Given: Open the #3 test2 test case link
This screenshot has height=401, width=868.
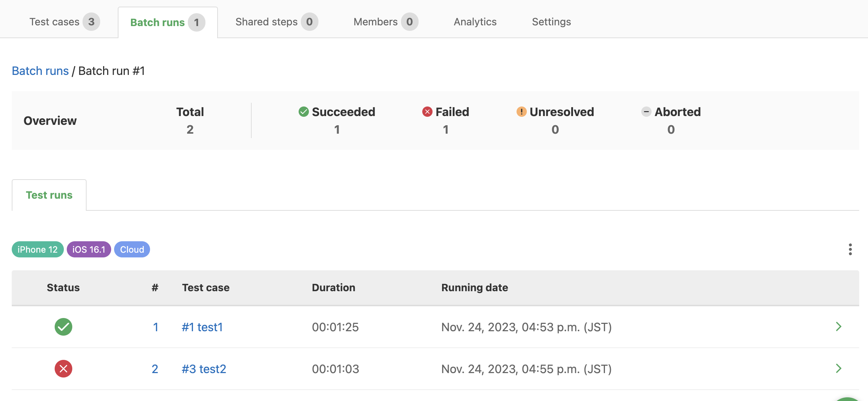Looking at the screenshot, I should click(204, 369).
